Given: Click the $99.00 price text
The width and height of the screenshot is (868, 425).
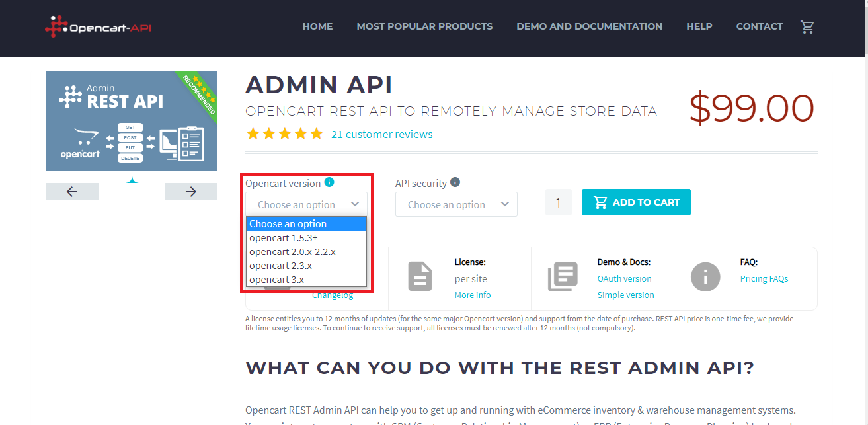Looking at the screenshot, I should 752,108.
